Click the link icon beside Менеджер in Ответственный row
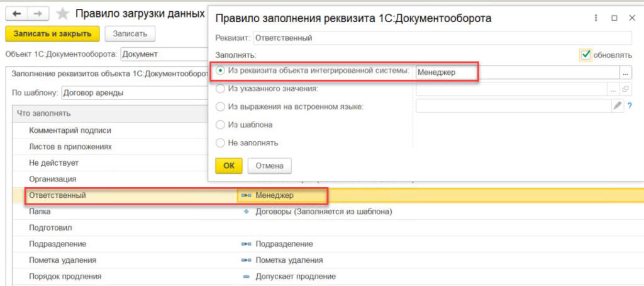644x286 pixels. pos(246,195)
